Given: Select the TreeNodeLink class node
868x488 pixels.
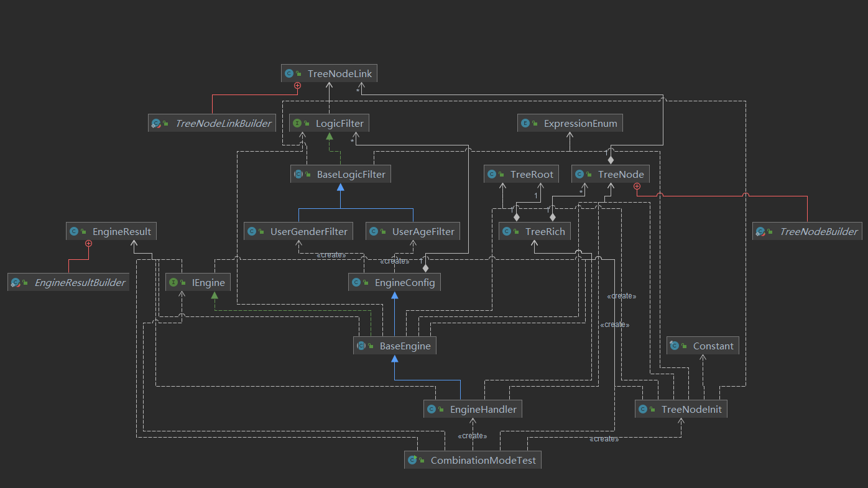Looking at the screenshot, I should point(329,73).
